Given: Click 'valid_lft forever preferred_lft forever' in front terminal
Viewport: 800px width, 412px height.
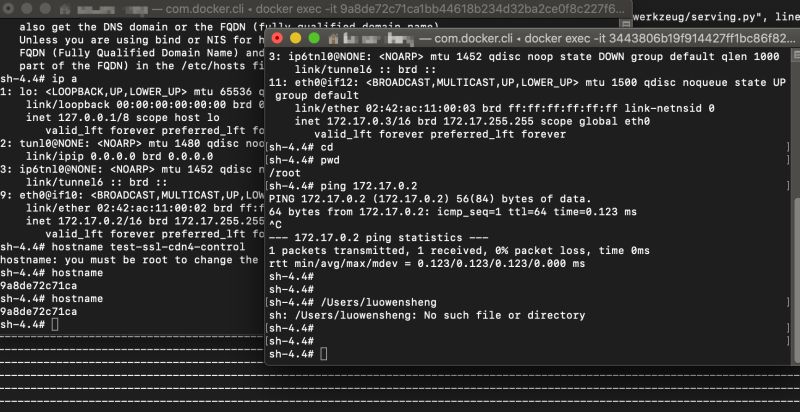Looking at the screenshot, I should (x=440, y=135).
